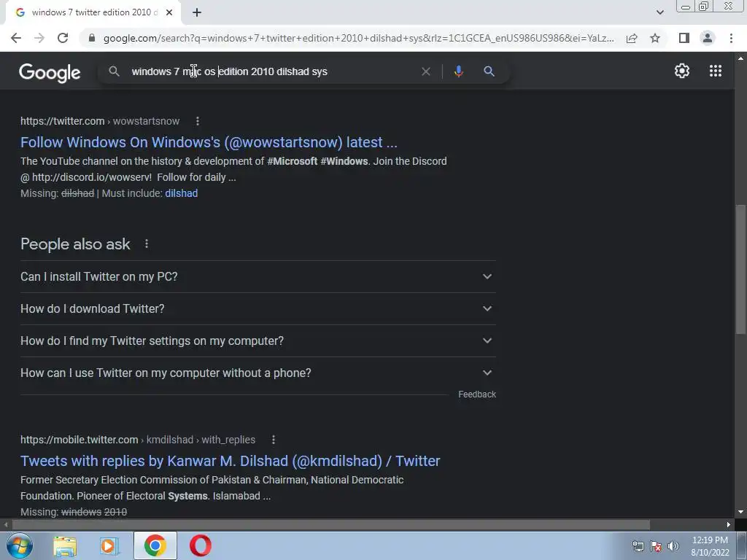Screen dimensions: 747x560
Task: Go to Google home via logo
Action: 50,72
